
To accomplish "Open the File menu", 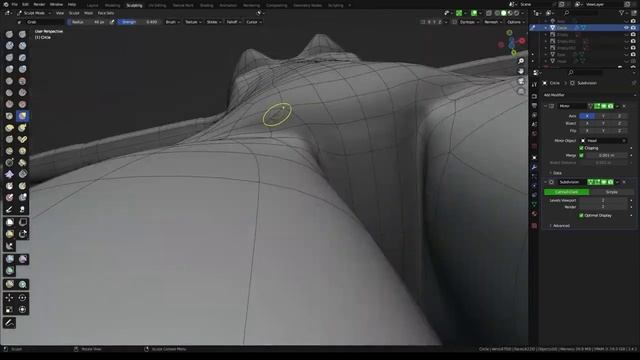I will point(14,4).
